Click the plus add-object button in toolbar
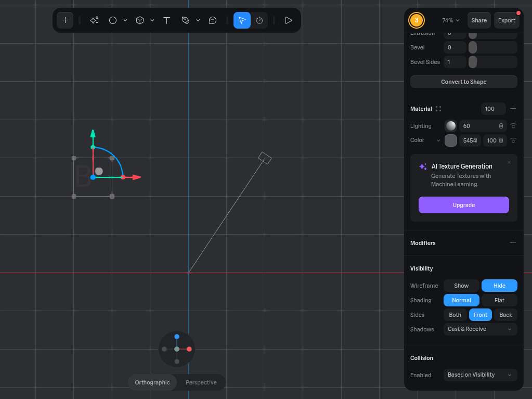Viewport: 532px width, 399px height. pos(65,20)
